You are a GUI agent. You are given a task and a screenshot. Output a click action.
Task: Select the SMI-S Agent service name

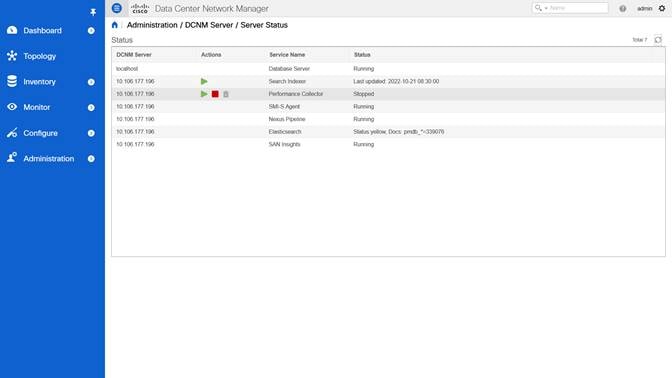(x=284, y=106)
